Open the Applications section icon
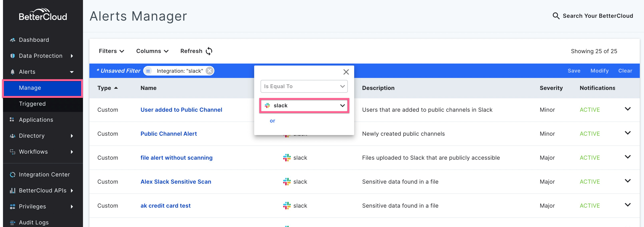The image size is (644, 227). coord(12,120)
